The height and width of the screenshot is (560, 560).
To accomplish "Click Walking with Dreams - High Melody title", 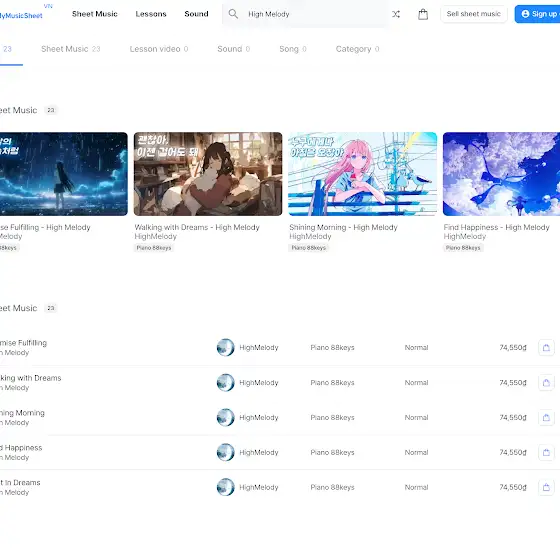I will (x=197, y=227).
